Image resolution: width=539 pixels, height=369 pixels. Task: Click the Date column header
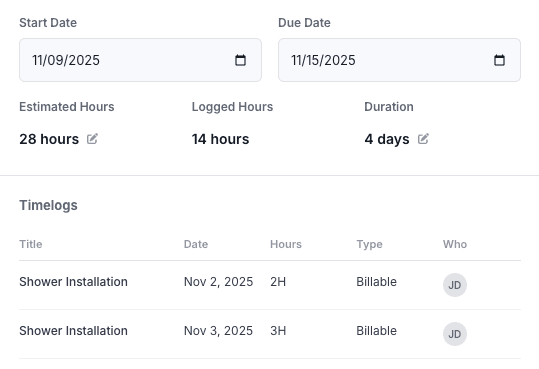196,244
